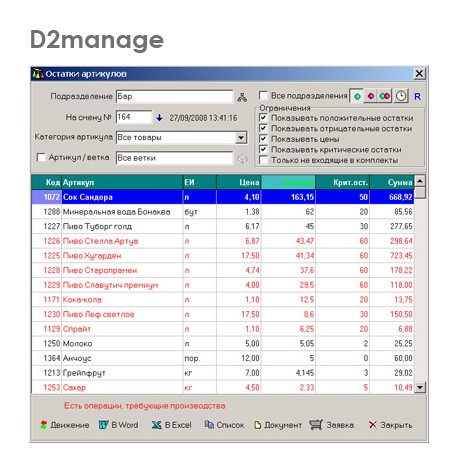Select the red-green dots filter button

coord(385,96)
